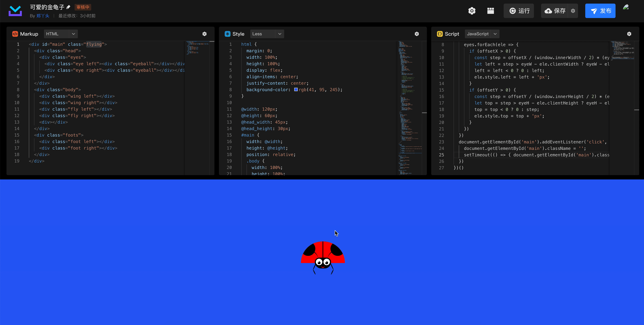Click the rgb(41, 95, 245) color swatch

[x=296, y=90]
